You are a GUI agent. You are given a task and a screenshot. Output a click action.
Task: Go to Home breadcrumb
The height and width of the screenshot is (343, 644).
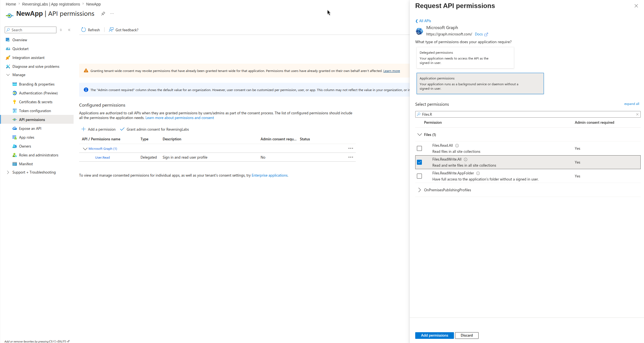tap(11, 4)
